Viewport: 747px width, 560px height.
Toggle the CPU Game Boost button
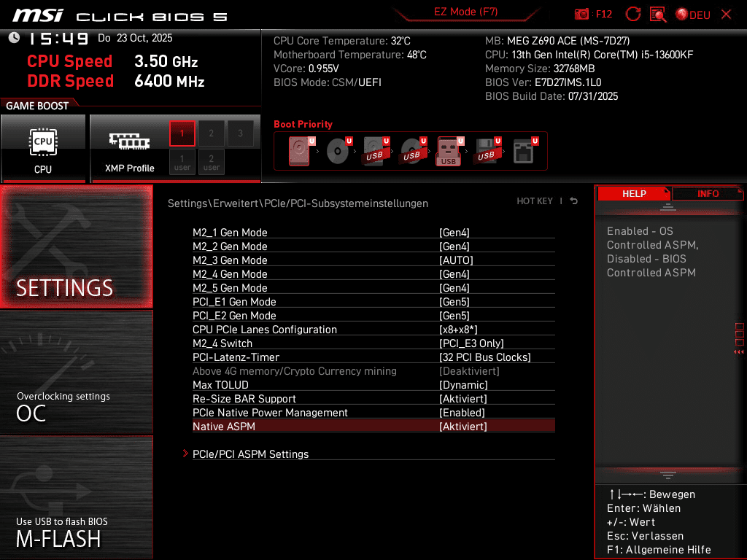tap(43, 148)
